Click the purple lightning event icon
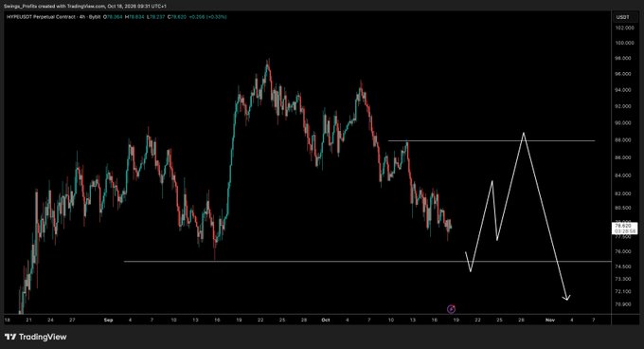This screenshot has height=349, width=644. [451, 309]
